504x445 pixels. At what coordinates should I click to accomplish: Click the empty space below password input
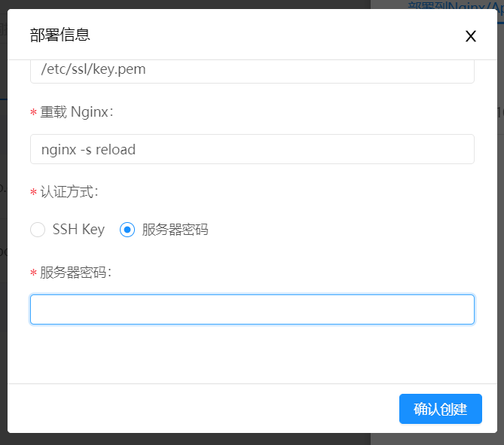(x=252, y=354)
